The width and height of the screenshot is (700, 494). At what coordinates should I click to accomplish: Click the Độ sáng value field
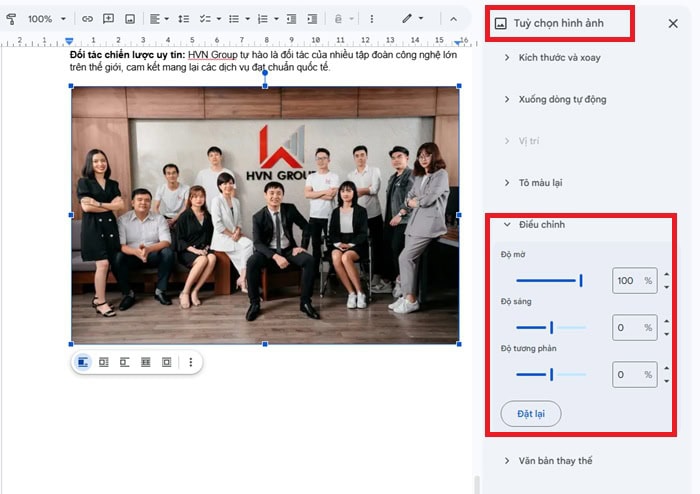pyautogui.click(x=634, y=328)
